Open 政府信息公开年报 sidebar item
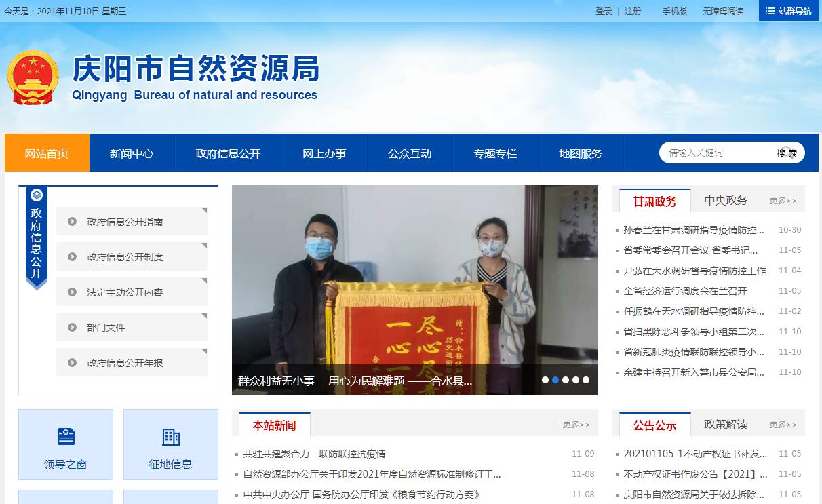Image resolution: width=822 pixels, height=504 pixels. click(132, 363)
